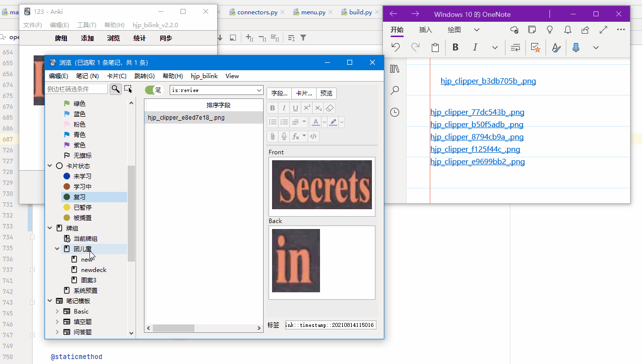This screenshot has height=364, width=642.
Task: Click the selection tool icon beside search
Action: 128,89
